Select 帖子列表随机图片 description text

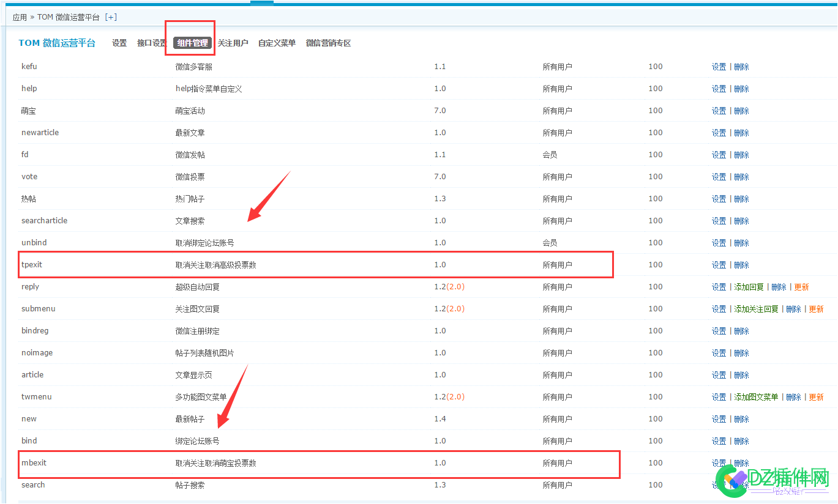204,353
